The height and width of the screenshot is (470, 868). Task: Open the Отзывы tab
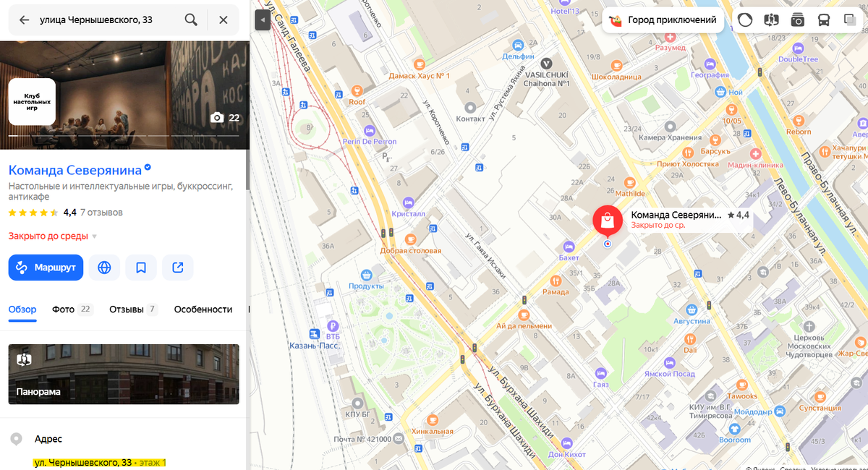[133, 309]
